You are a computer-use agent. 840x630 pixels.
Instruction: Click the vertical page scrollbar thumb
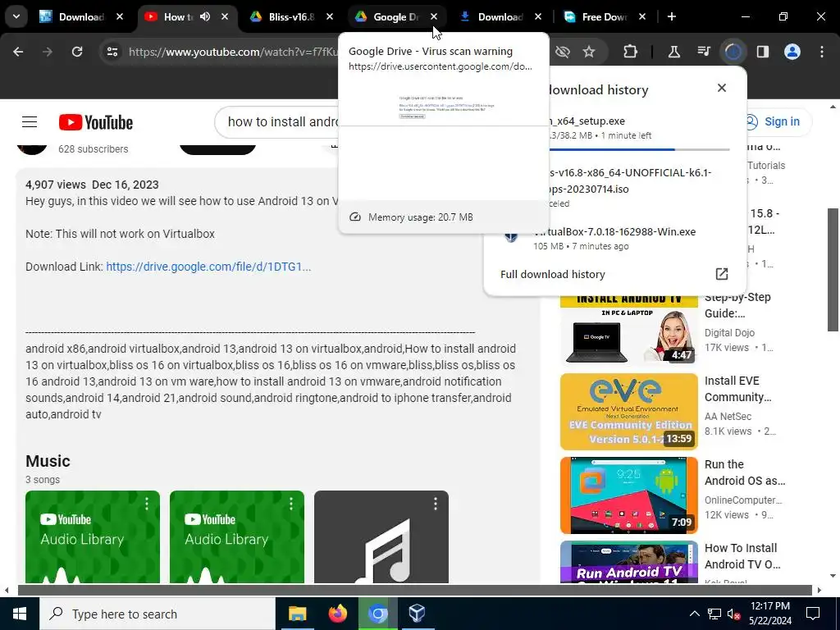[x=833, y=270]
